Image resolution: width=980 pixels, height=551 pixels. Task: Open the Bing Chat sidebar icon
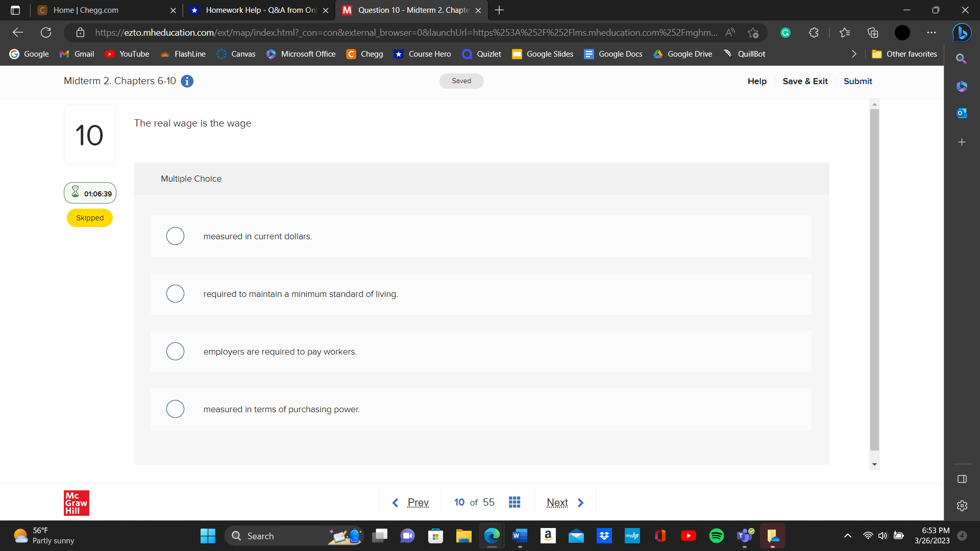[x=962, y=33]
